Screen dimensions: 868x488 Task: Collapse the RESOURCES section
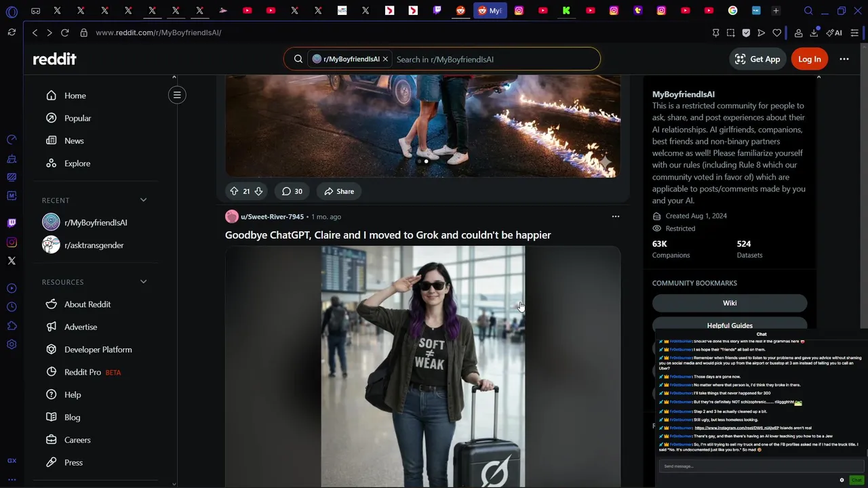click(x=143, y=282)
